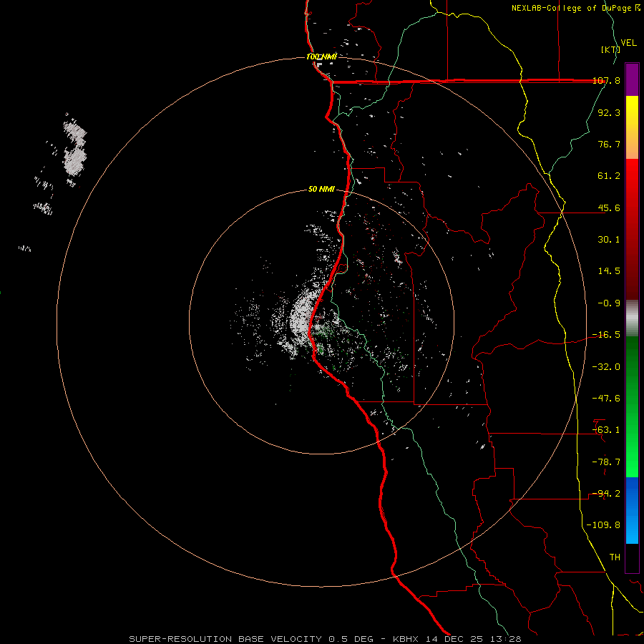The height and width of the screenshot is (644, 644).
Task: Click the yellow-orange segment of the color bar
Action: pyautogui.click(x=632, y=127)
